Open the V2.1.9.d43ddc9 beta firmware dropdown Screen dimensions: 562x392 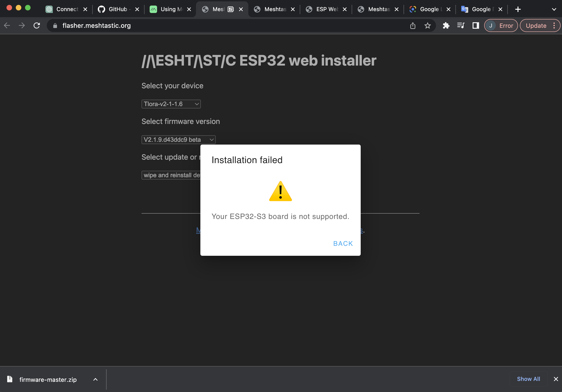pyautogui.click(x=178, y=139)
